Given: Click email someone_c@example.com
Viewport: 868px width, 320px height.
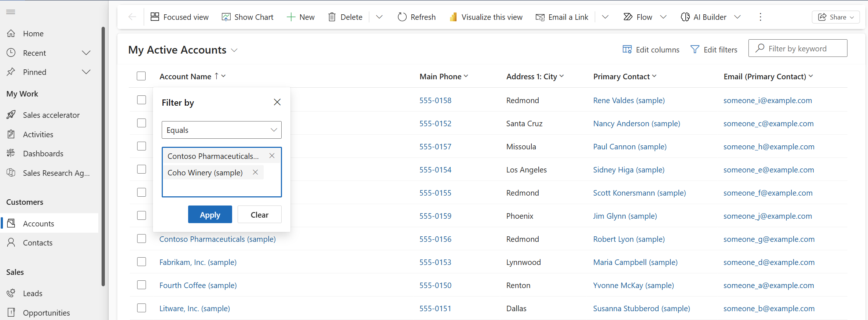Looking at the screenshot, I should [x=769, y=123].
